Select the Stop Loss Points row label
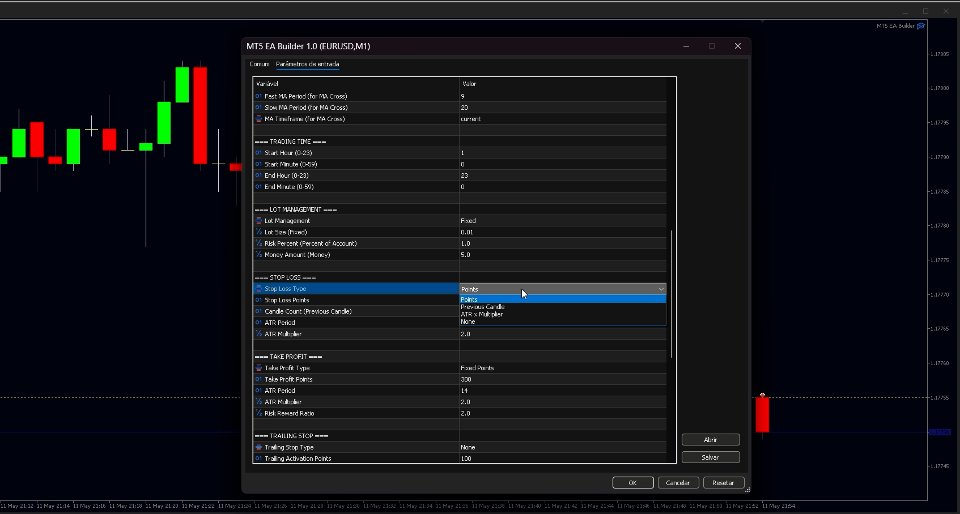Viewport: 960px width, 514px height. 287,300
